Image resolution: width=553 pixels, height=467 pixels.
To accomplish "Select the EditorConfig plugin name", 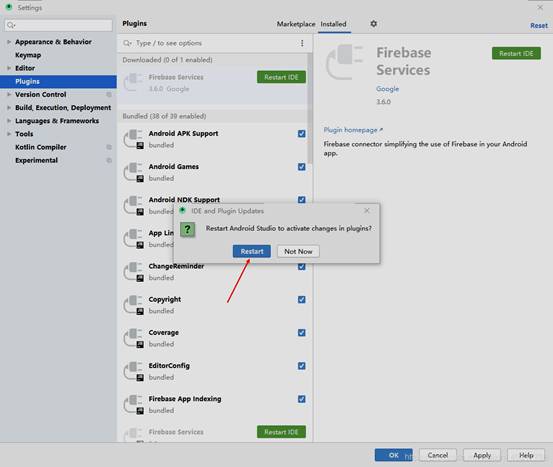I will pos(169,365).
